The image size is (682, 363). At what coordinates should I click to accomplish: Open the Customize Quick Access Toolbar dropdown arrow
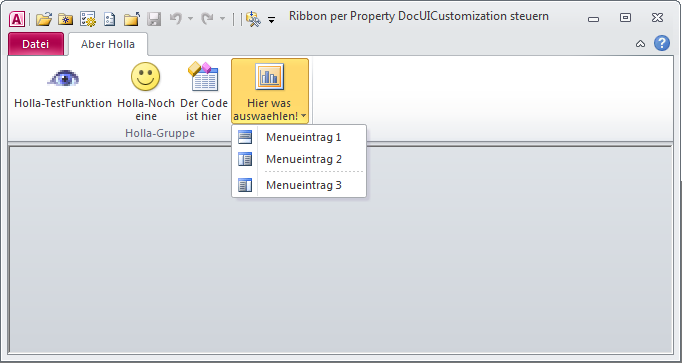(x=271, y=20)
